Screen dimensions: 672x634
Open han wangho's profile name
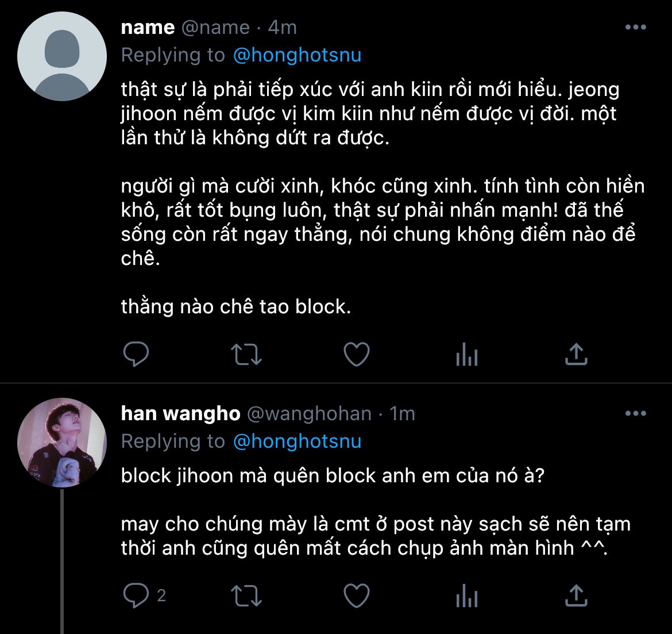click(180, 414)
